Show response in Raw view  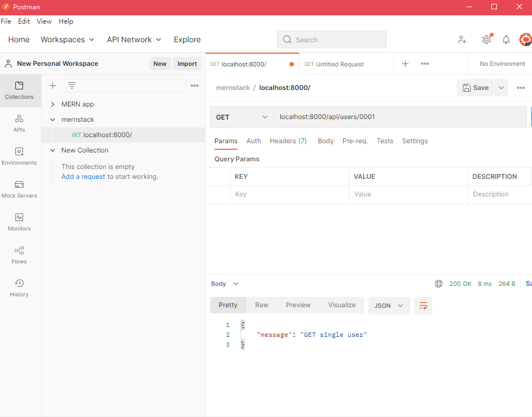point(262,305)
